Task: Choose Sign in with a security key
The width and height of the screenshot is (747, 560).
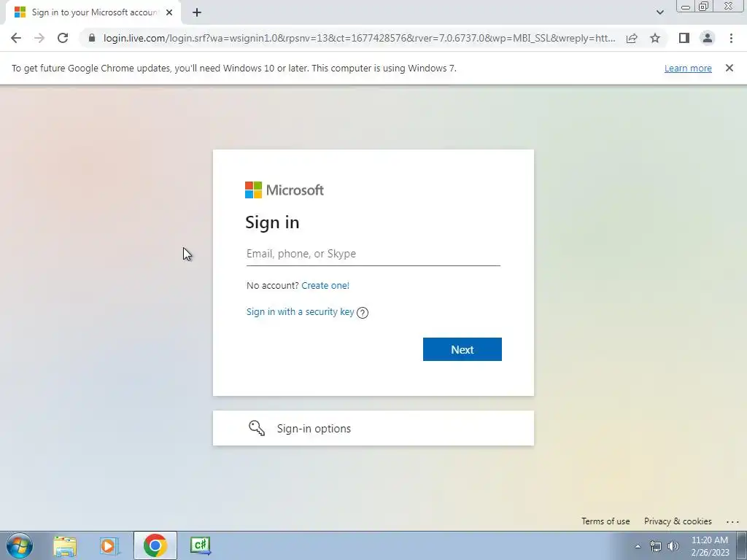Action: [300, 311]
